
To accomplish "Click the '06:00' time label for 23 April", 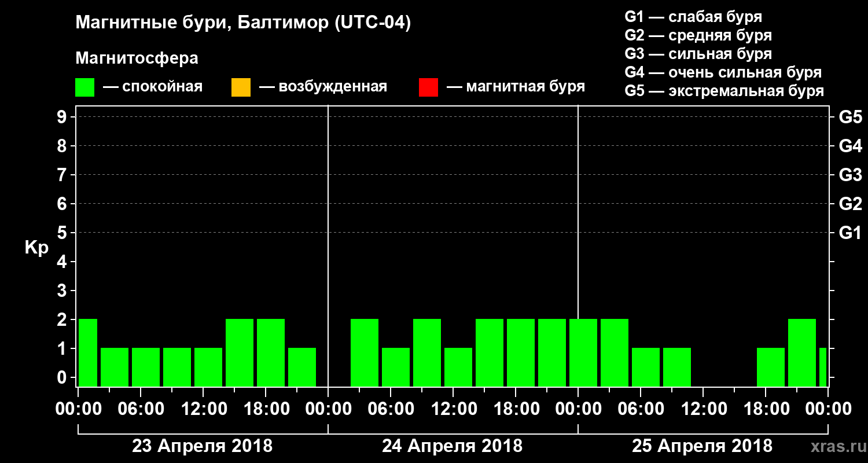I will [141, 409].
